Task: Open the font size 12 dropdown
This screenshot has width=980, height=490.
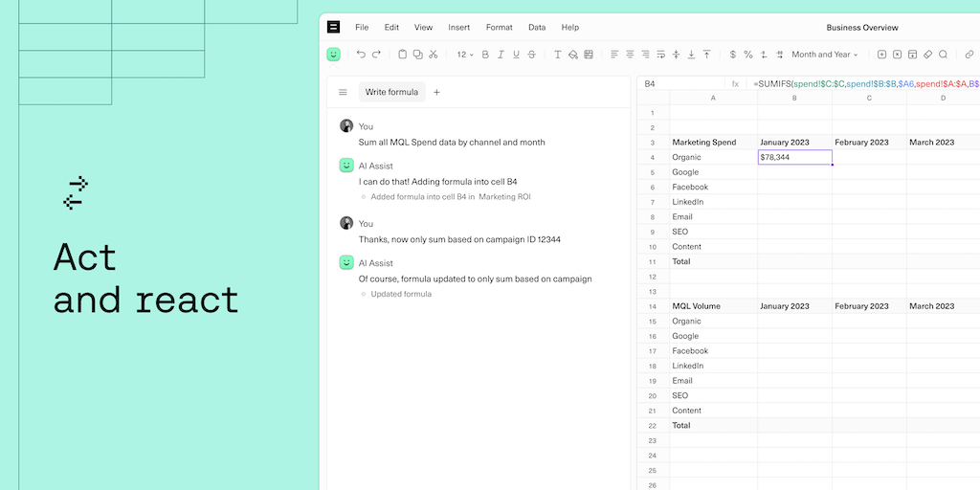Action: pos(464,55)
